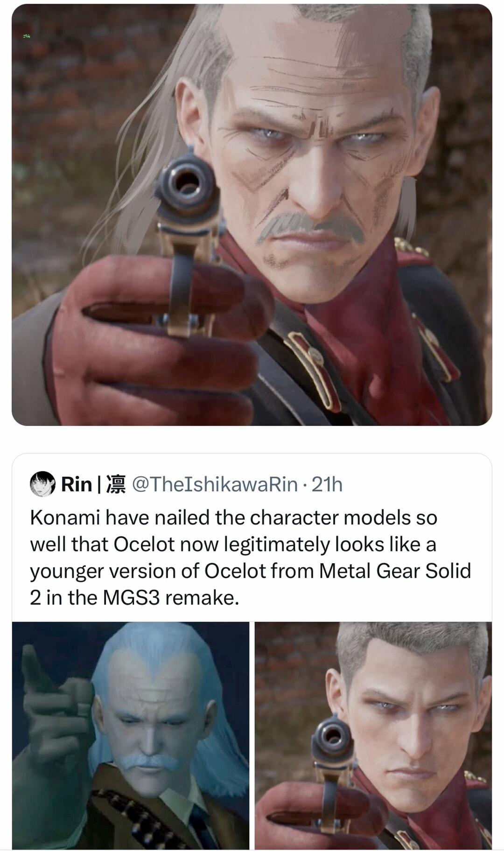Click 'Metal Gear Solid' in tweet text
The image size is (504, 852).
click(395, 571)
